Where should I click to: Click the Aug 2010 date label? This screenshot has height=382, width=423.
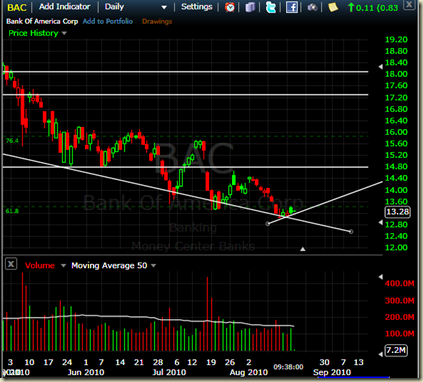tap(249, 372)
